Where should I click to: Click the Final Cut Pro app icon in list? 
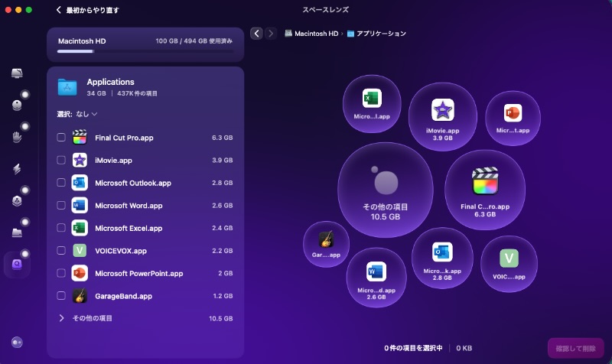pos(80,138)
